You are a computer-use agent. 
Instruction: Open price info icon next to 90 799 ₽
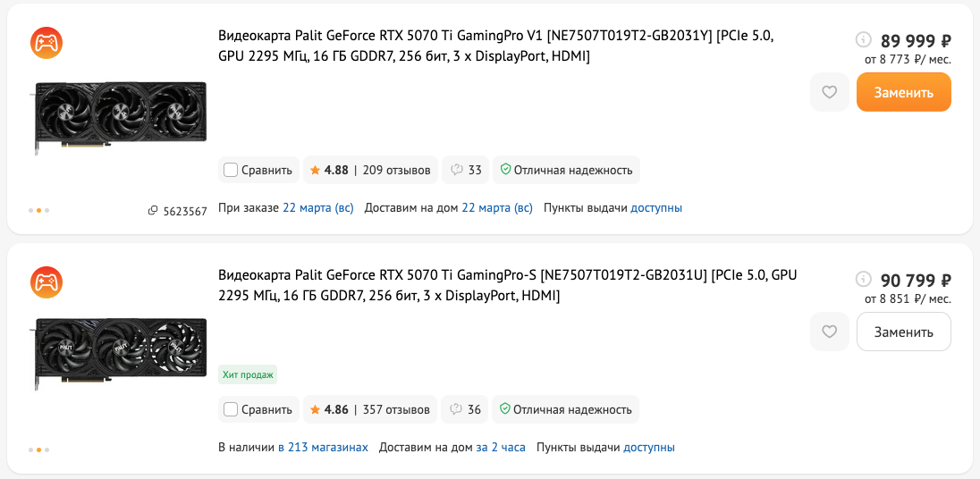click(x=863, y=279)
